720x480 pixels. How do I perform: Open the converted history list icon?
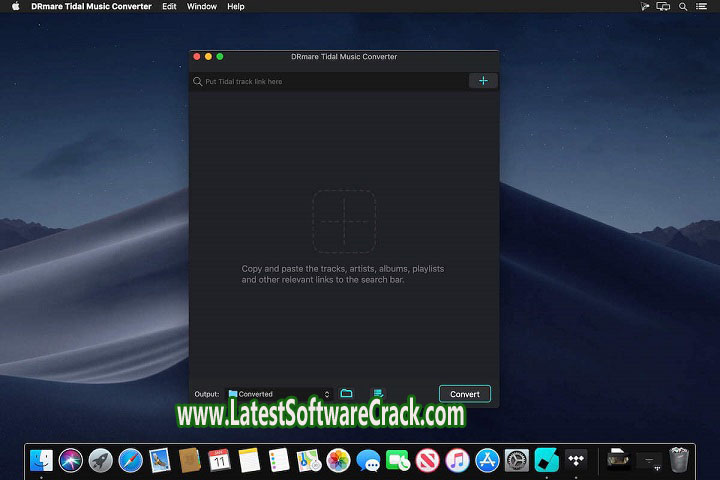[378, 394]
